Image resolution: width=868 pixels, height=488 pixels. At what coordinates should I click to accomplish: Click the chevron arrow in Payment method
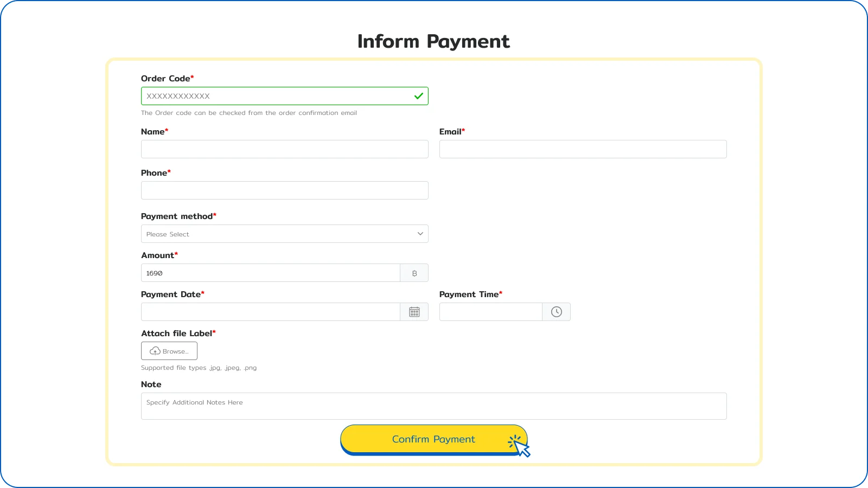point(420,234)
